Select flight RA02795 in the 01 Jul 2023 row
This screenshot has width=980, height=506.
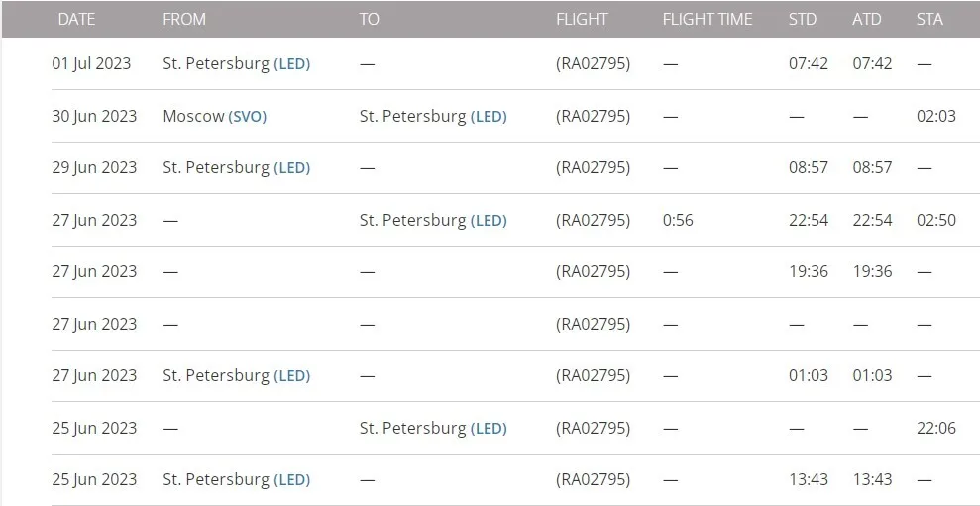(593, 64)
